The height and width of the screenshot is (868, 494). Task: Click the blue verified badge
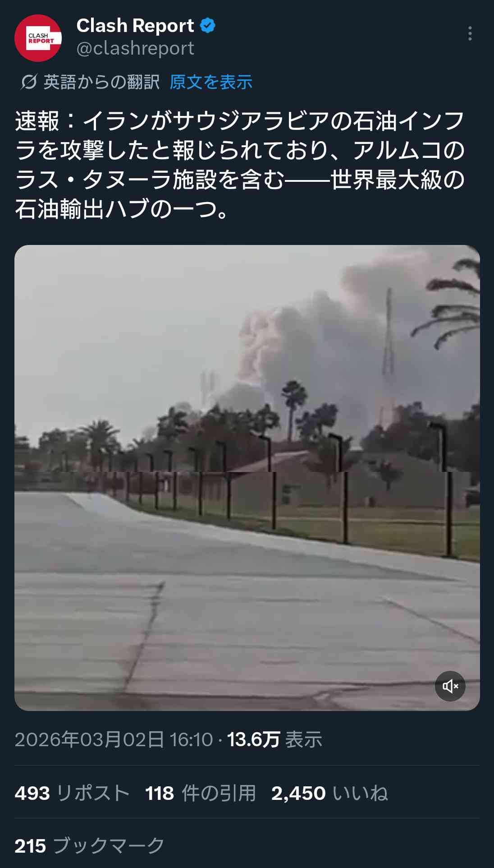[x=208, y=26]
